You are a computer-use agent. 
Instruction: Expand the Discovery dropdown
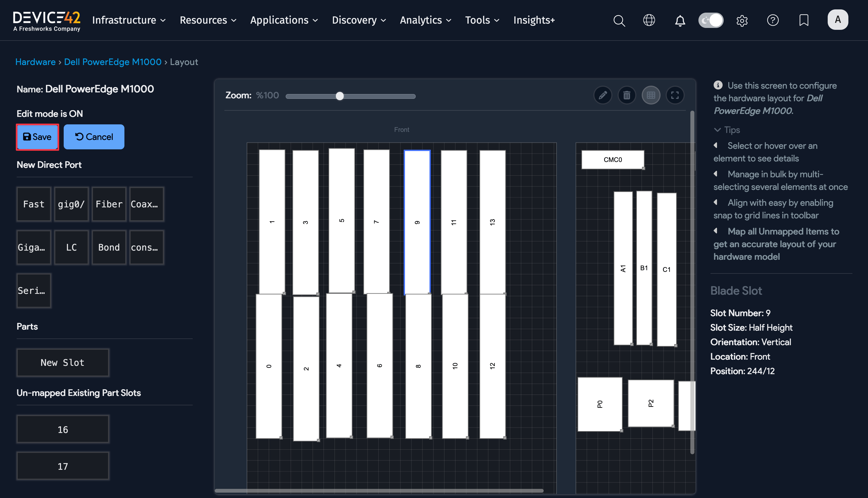click(358, 20)
